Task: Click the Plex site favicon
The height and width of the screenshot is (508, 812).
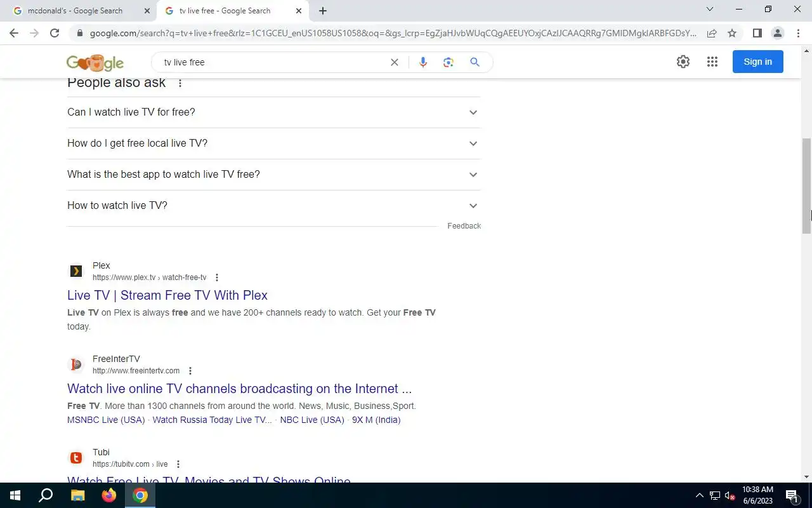Action: [x=76, y=271]
